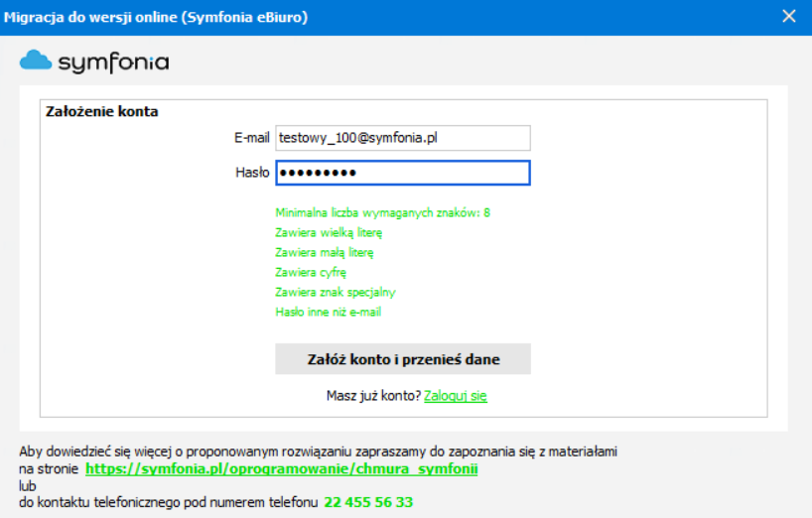This screenshot has width=812, height=518.
Task: Click the 'Zawiera znak specjalny' requirement
Action: tap(336, 293)
